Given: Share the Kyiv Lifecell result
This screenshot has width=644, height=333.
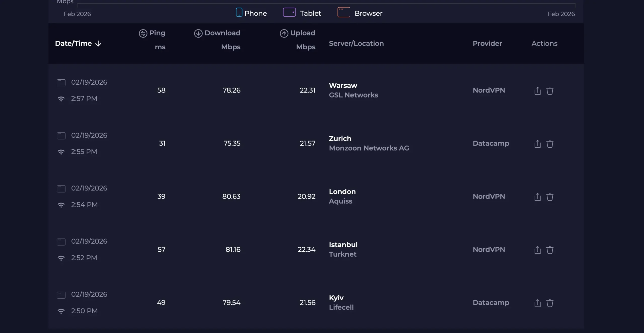Looking at the screenshot, I should 537,303.
